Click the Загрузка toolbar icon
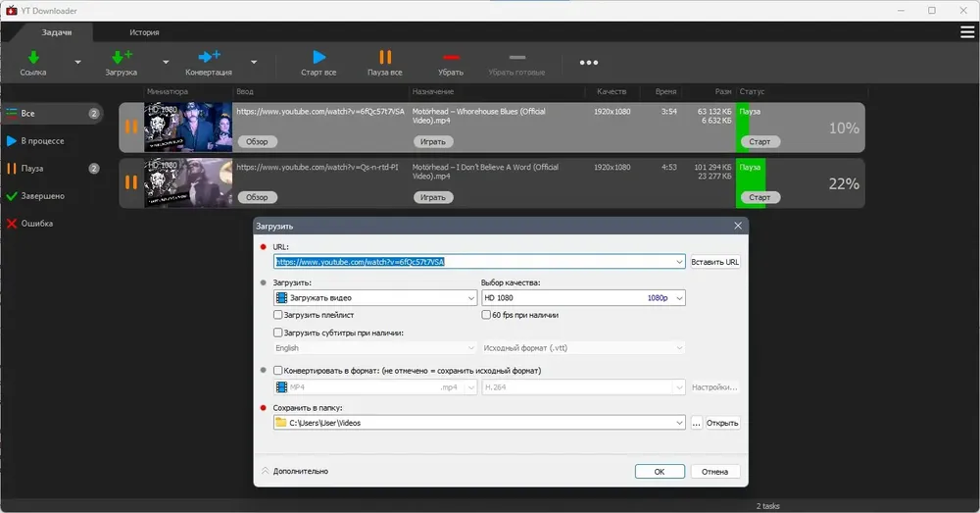The width and height of the screenshot is (980, 513). 122,58
